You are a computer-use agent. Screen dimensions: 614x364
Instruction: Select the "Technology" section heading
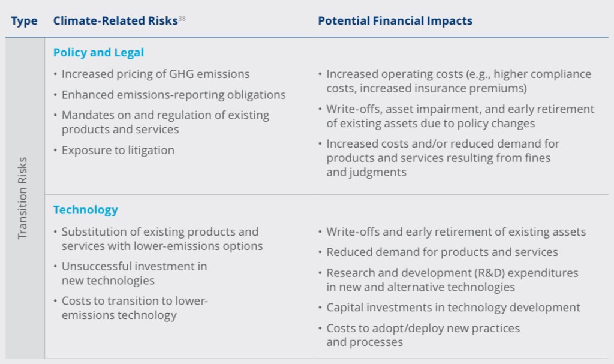pyautogui.click(x=85, y=210)
